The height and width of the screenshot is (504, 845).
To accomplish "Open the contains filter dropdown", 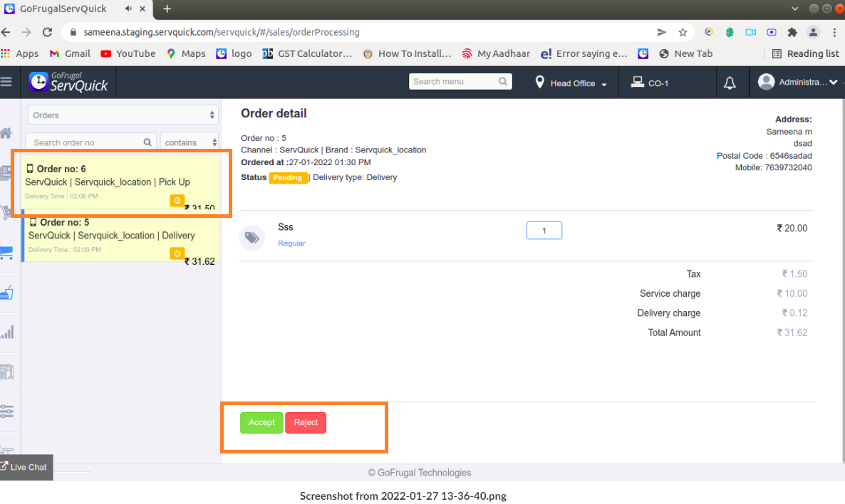I will [x=190, y=142].
